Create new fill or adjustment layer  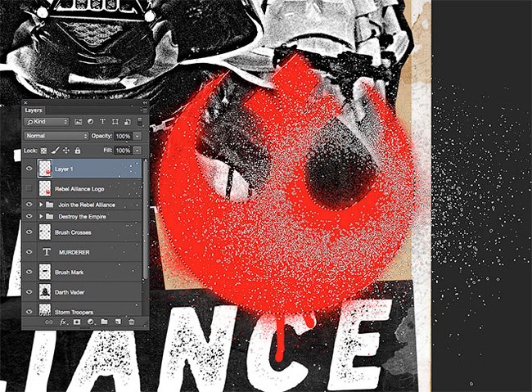(90, 322)
